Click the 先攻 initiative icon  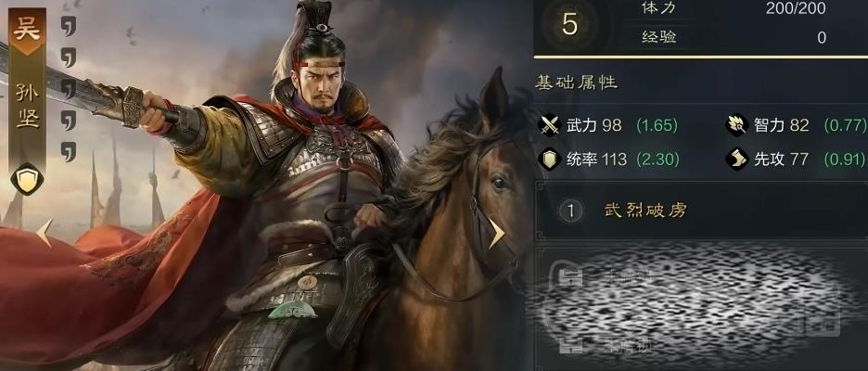[737, 160]
